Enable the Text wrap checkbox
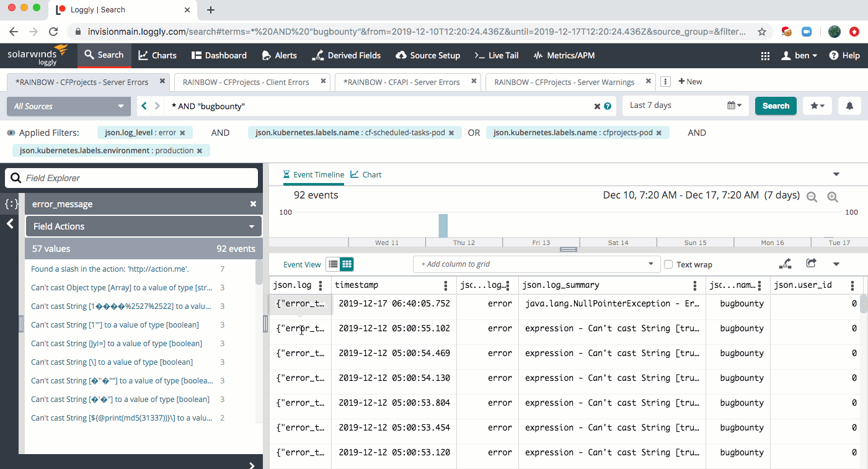 pos(668,264)
